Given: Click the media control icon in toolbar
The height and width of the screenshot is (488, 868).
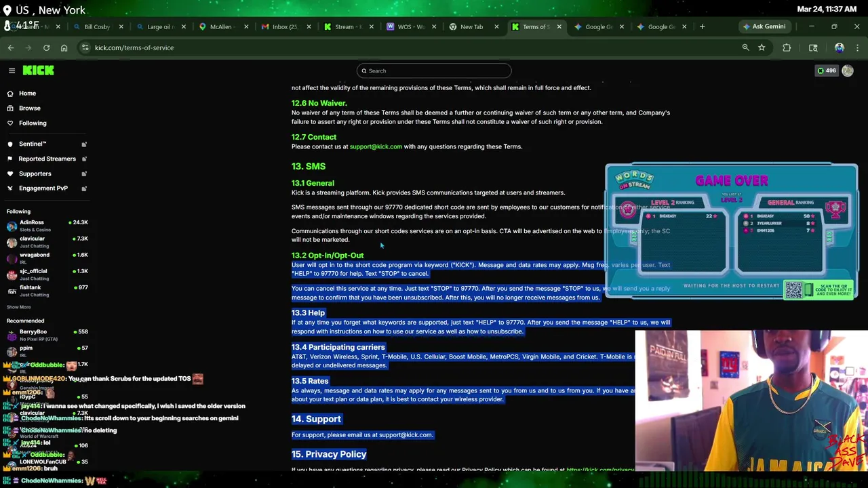Looking at the screenshot, I should 813,47.
